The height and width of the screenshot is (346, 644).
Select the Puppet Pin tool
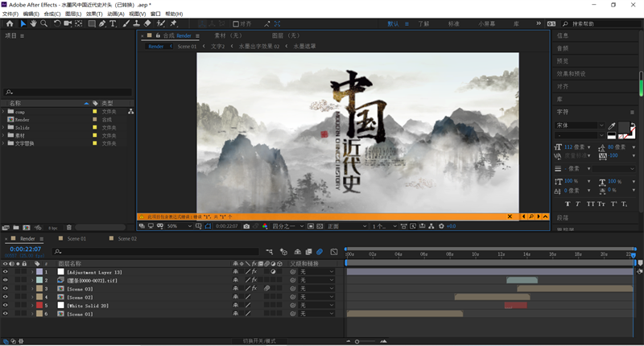172,23
